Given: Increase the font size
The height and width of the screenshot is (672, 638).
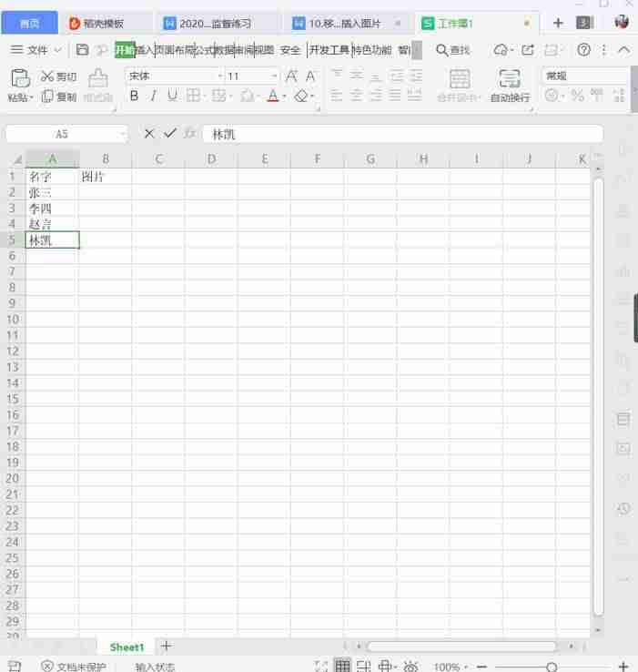Looking at the screenshot, I should click(291, 76).
